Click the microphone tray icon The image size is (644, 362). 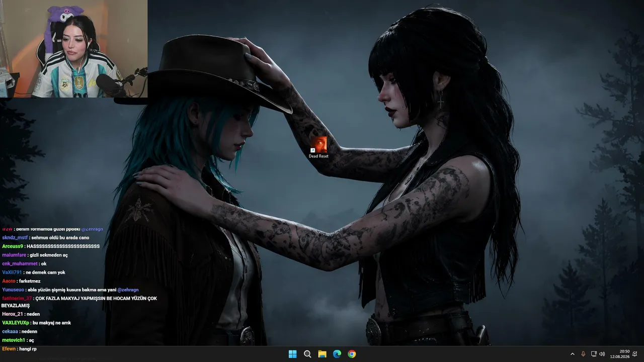(x=583, y=354)
